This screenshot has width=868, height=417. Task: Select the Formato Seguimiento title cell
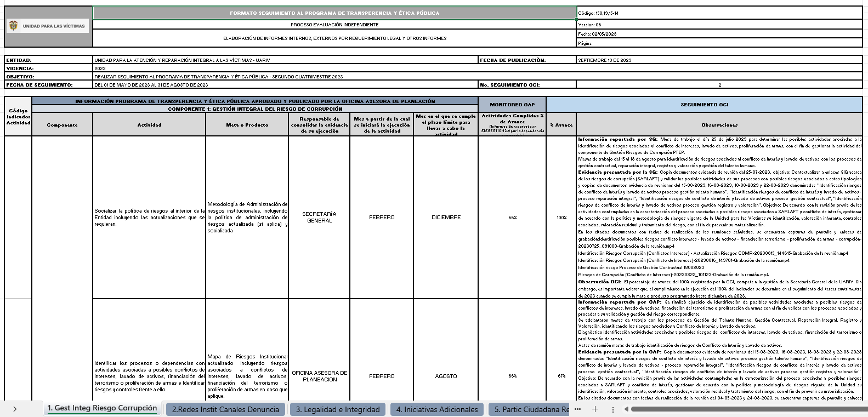tap(334, 13)
